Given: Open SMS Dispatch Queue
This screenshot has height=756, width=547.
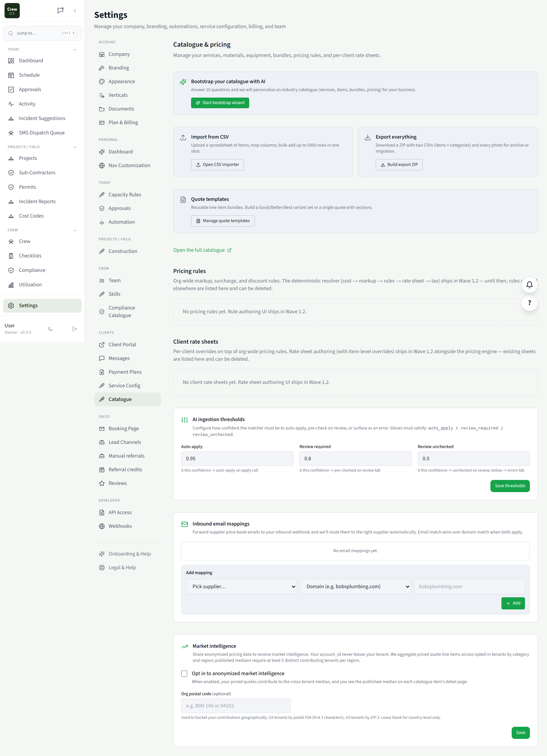Looking at the screenshot, I should tap(42, 133).
